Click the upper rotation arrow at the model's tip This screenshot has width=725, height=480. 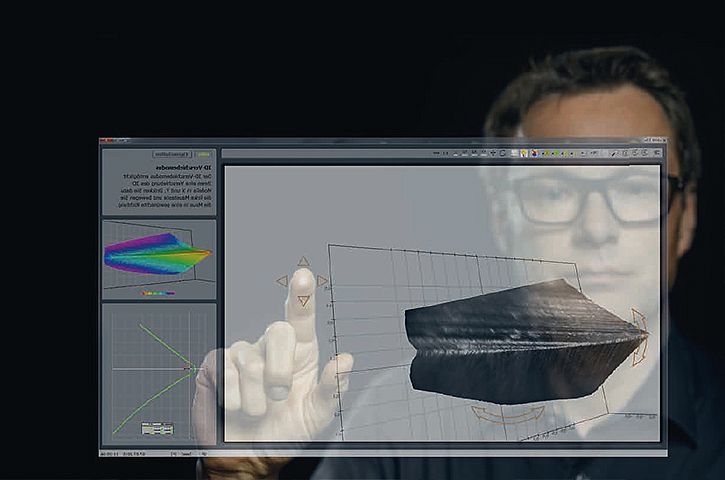click(x=640, y=320)
